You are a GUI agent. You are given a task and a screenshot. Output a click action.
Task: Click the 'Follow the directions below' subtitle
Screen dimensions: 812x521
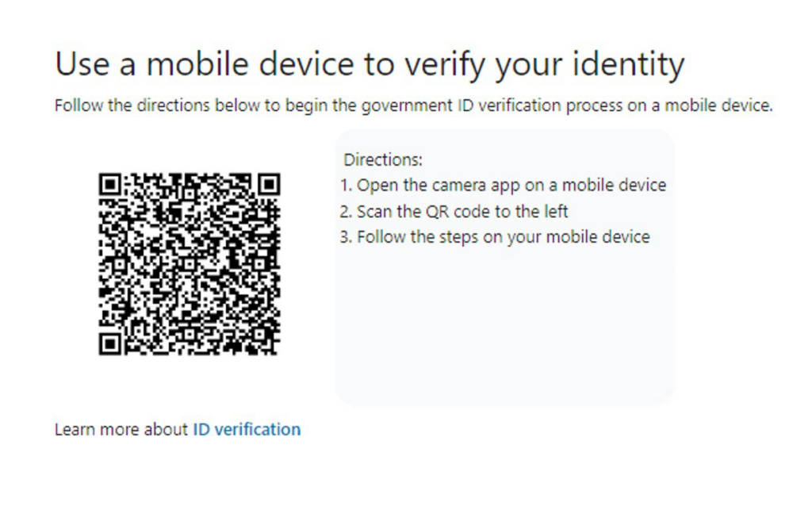(414, 105)
